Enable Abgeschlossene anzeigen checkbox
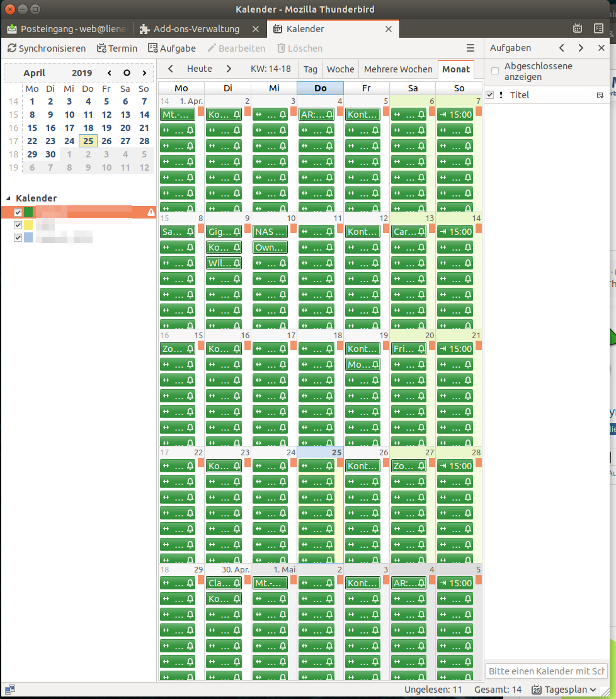The width and height of the screenshot is (616, 699). (x=495, y=71)
